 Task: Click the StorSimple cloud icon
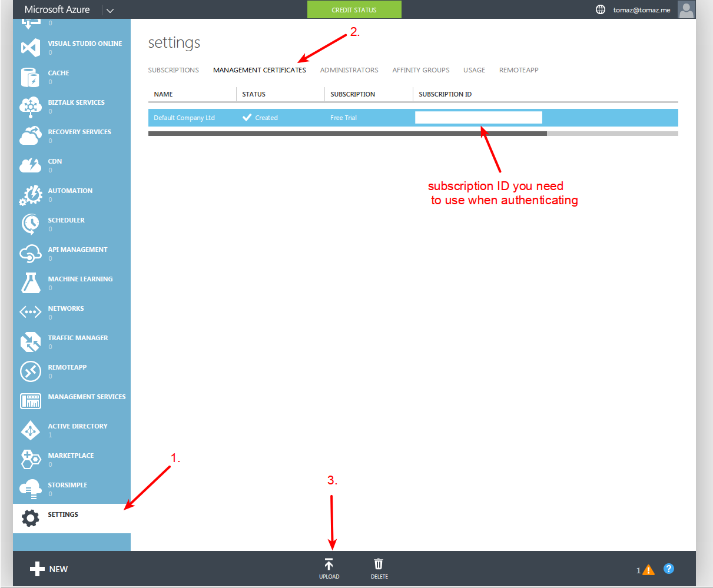pos(31,489)
